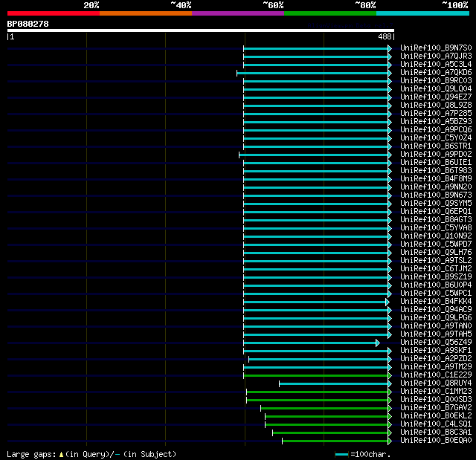Select the UniRef100_B7GAV2 label
The image size is (476, 460).
436,408
